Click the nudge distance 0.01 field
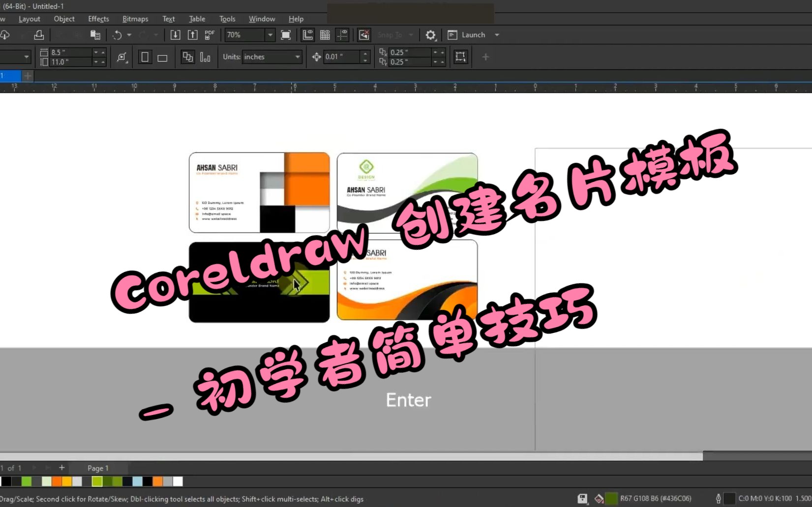This screenshot has height=507, width=812. pyautogui.click(x=341, y=57)
